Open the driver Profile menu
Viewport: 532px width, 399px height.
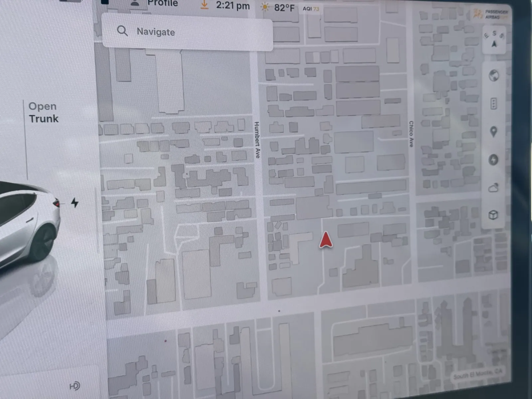163,3
